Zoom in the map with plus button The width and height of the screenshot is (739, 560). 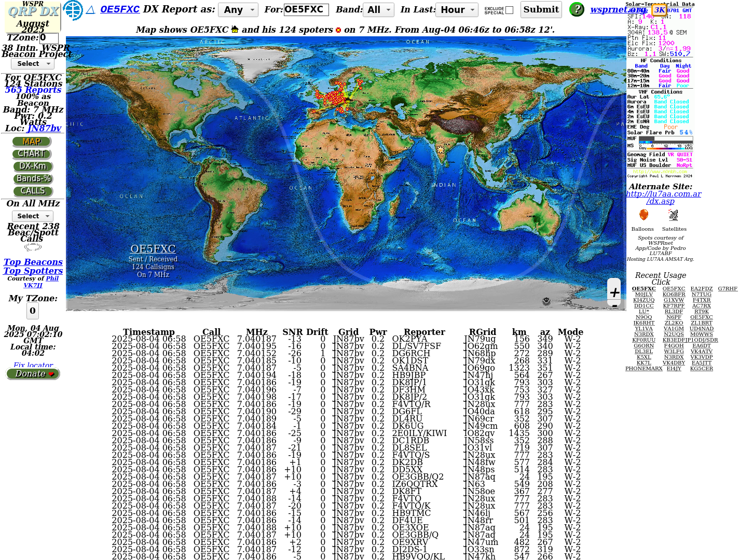click(614, 292)
